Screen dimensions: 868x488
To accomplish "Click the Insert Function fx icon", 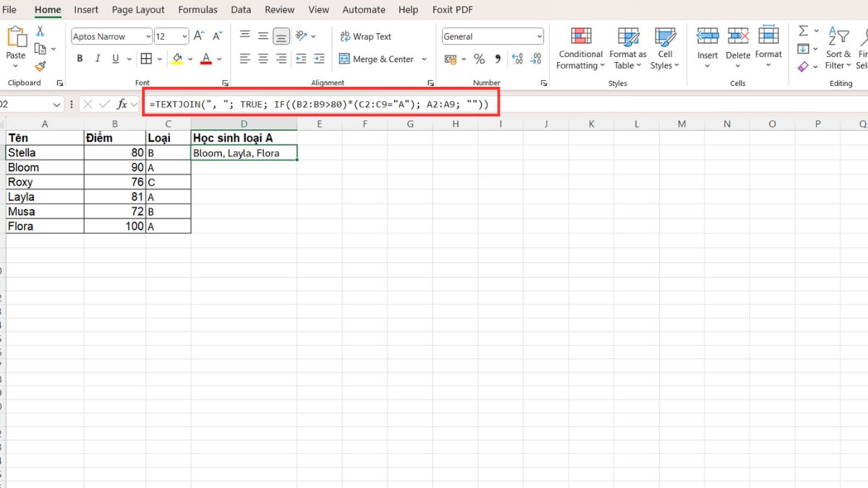I will point(122,104).
